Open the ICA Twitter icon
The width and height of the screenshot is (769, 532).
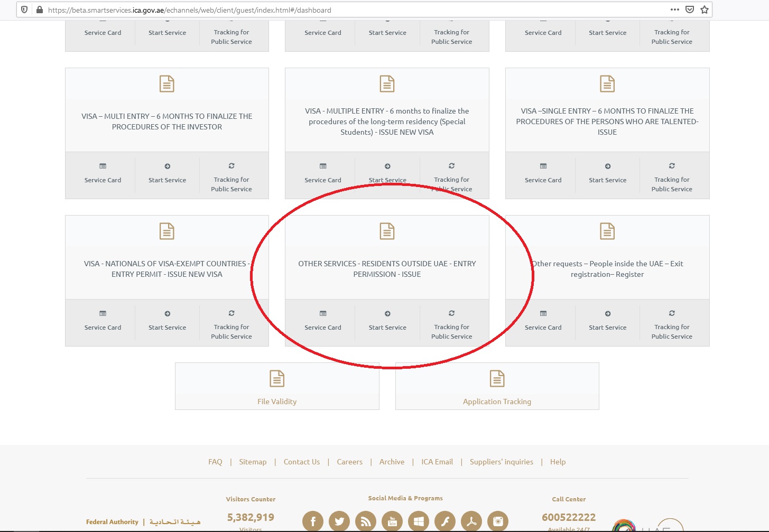[339, 521]
